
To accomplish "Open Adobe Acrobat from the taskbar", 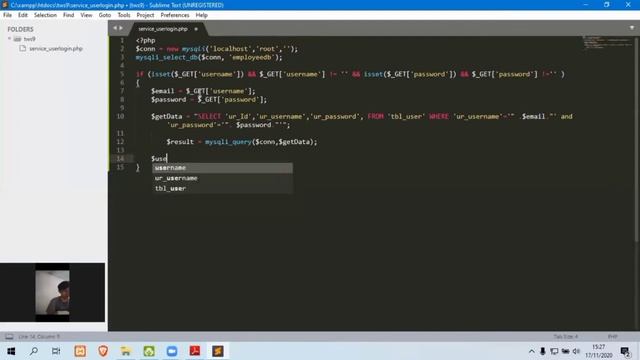I will [x=195, y=351].
